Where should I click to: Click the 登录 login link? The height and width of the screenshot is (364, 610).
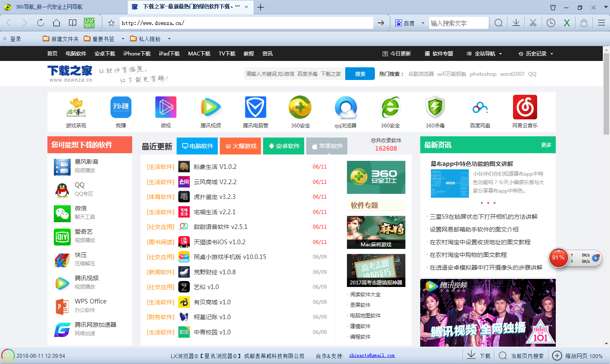(x=16, y=39)
